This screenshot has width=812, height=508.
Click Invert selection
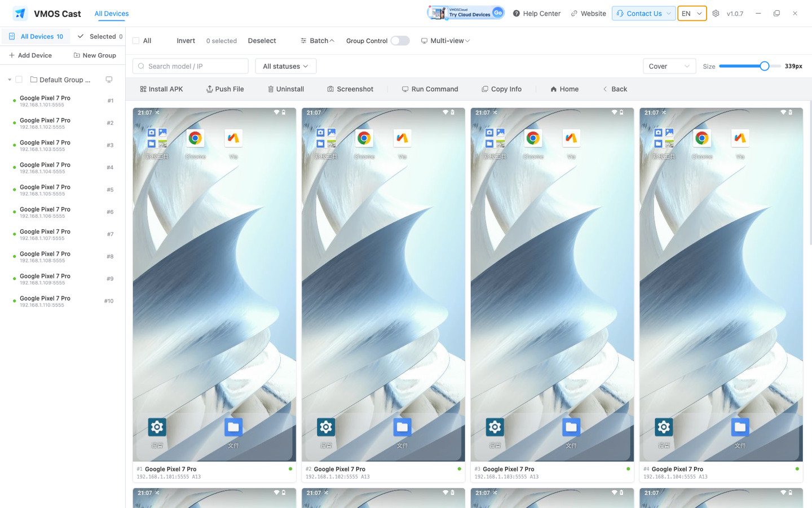[x=186, y=41]
